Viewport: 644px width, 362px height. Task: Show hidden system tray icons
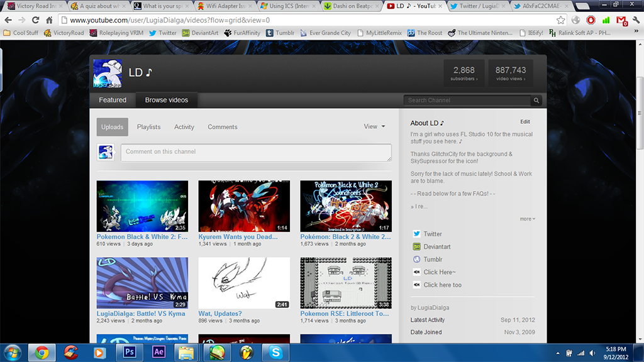pos(559,353)
